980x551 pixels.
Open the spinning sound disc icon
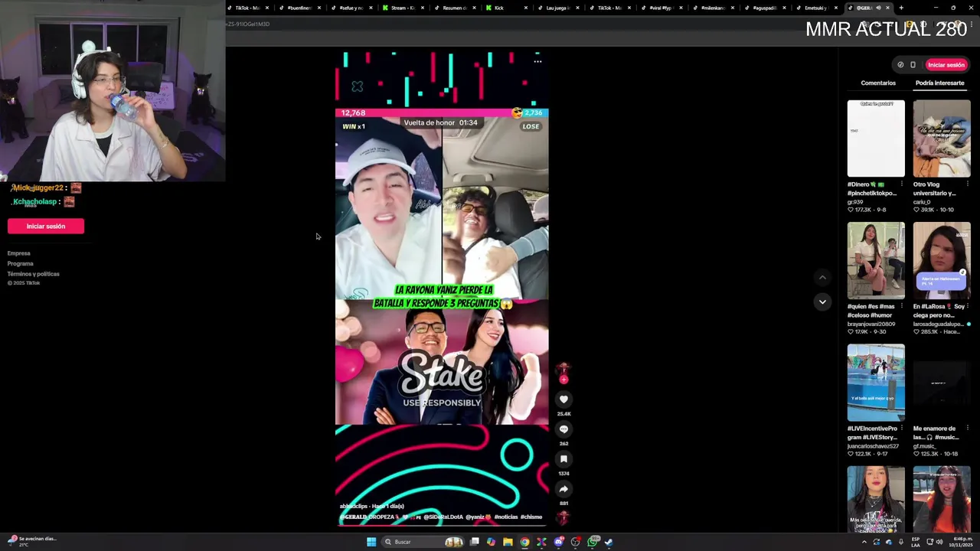click(563, 517)
